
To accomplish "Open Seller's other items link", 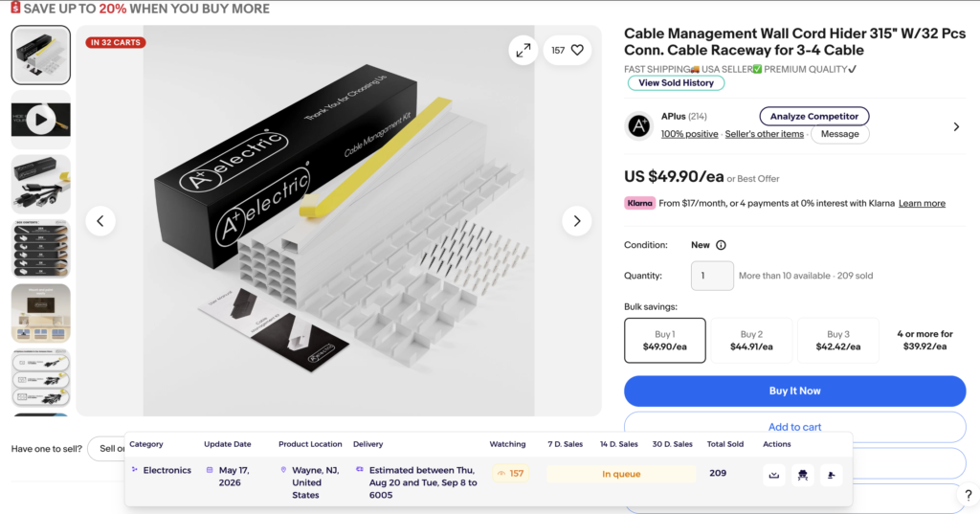I will pyautogui.click(x=764, y=134).
